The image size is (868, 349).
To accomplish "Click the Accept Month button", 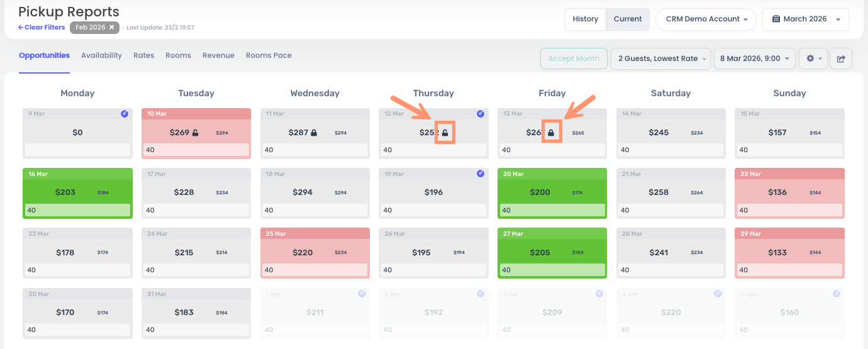I will (574, 58).
